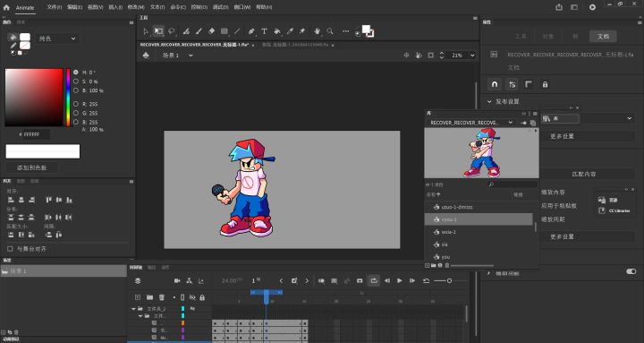This screenshot has width=644, height=343.
Task: Collapse the publish settings section
Action: 489,101
